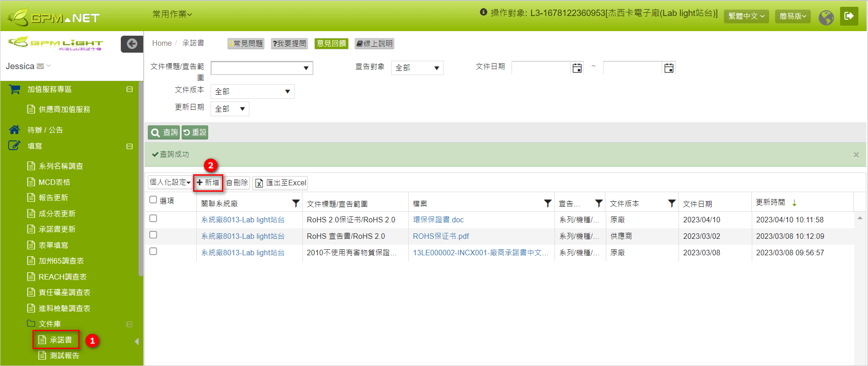Open the 宣告對象 dropdown
868x366 pixels.
pos(417,68)
